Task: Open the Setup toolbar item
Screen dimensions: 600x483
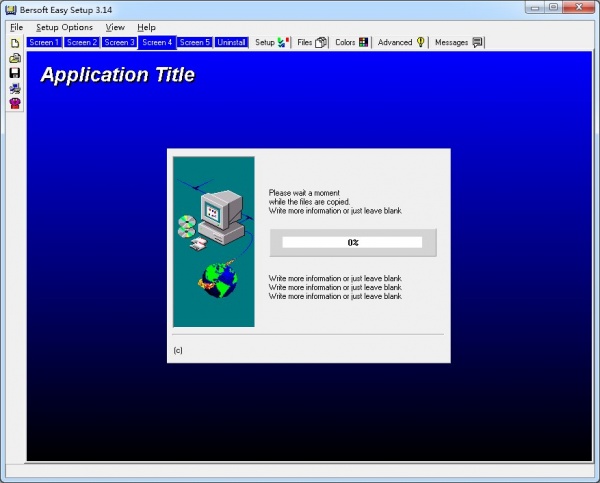Action: [x=270, y=42]
